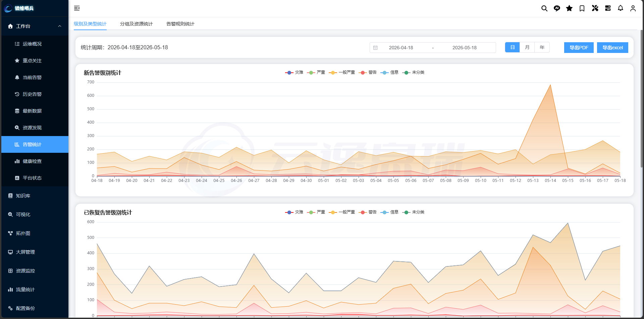Toggle 未分类 series in 已恢复告警级别统计 legend
Viewport: 644px width, 319px height.
414,212
